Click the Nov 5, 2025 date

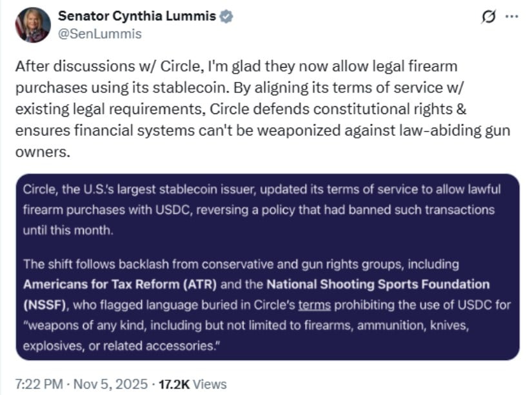pos(110,384)
